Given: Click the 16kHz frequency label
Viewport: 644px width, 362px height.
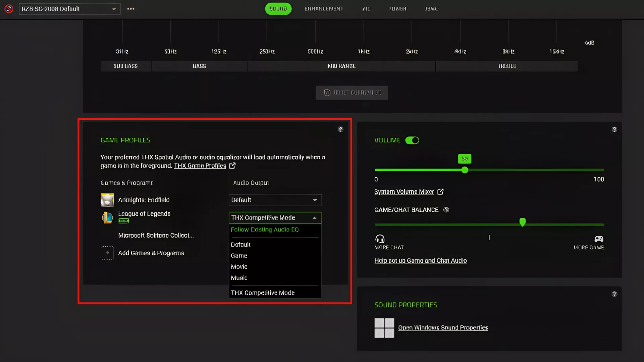Looking at the screenshot, I should click(557, 52).
